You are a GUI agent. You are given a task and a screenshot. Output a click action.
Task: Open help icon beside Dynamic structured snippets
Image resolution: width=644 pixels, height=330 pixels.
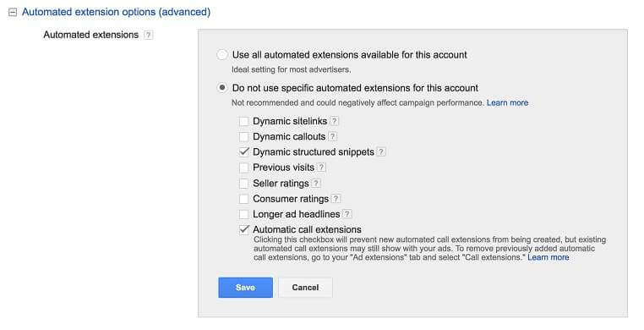coord(381,152)
